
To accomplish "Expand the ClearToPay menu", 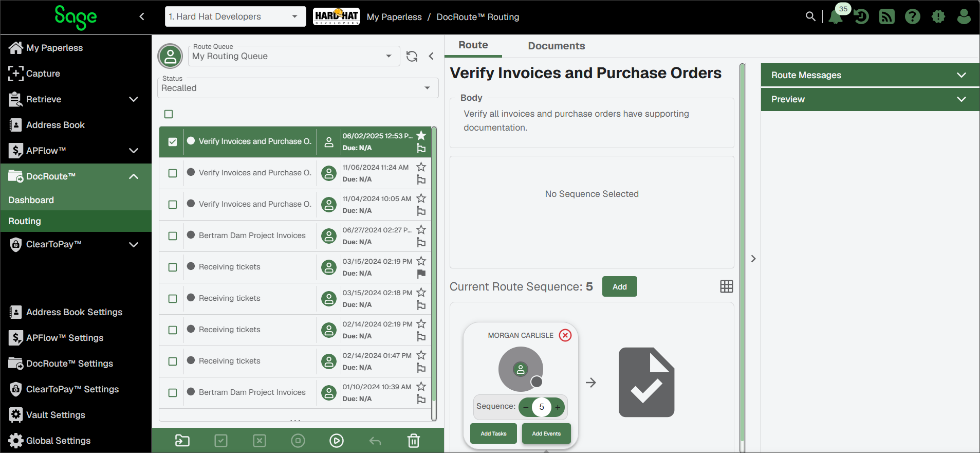I will point(134,244).
